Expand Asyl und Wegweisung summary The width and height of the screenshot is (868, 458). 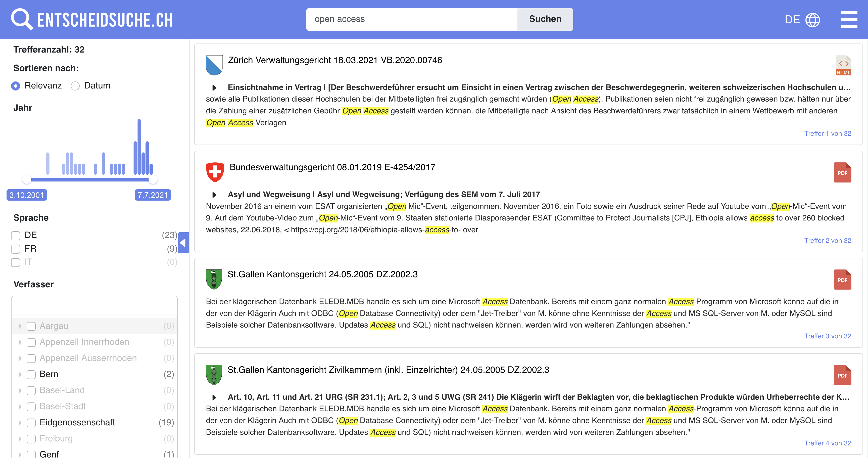(x=214, y=195)
